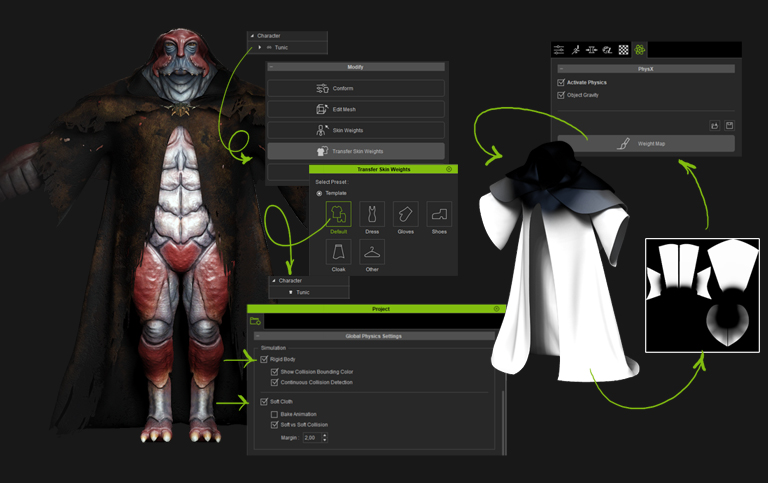Choose the Gloves preset icon
The width and height of the screenshot is (768, 483).
point(406,214)
